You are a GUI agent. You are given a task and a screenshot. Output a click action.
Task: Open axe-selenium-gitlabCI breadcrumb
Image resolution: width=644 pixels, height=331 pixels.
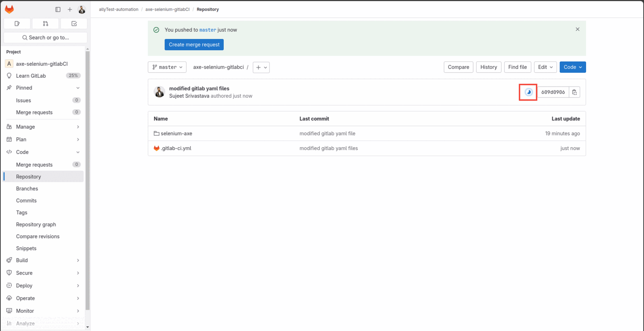click(167, 9)
